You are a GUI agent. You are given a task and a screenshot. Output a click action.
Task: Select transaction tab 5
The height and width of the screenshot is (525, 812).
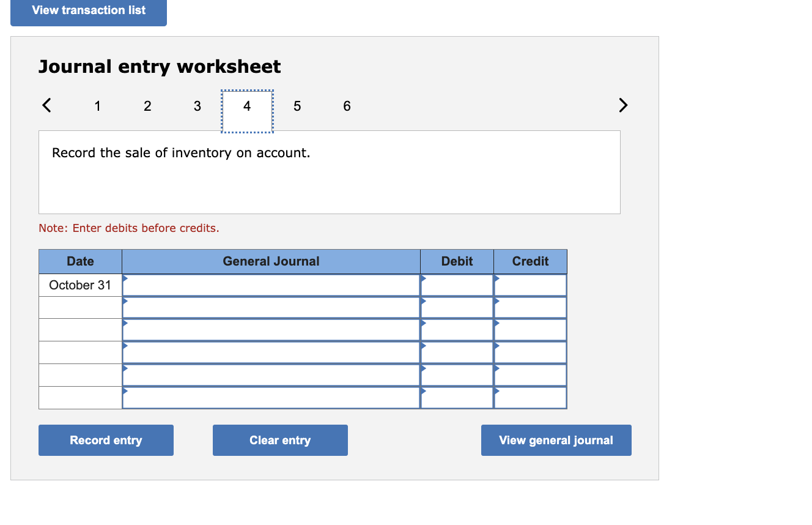297,106
